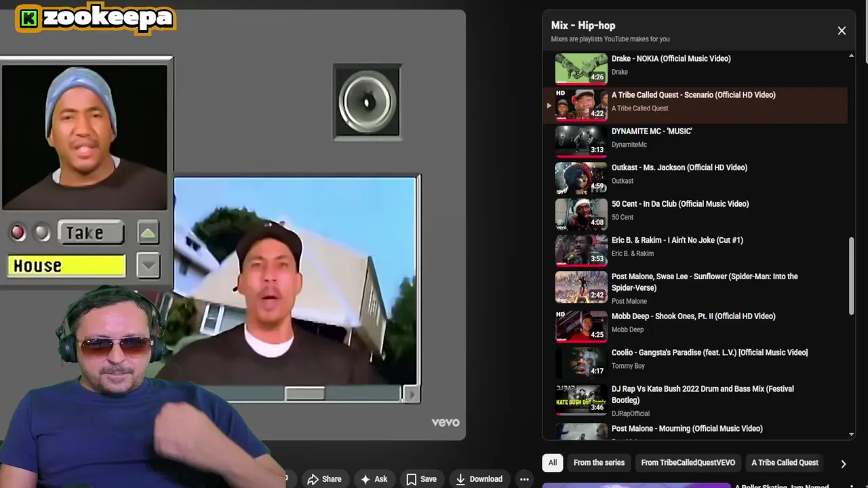This screenshot has height=488, width=868.
Task: Open title Outkast - Ms. Jackson (Official HD Video)
Action: tap(679, 167)
